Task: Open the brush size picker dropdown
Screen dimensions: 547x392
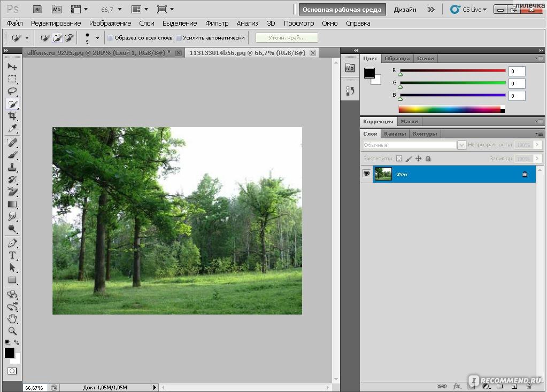Action: 97,38
